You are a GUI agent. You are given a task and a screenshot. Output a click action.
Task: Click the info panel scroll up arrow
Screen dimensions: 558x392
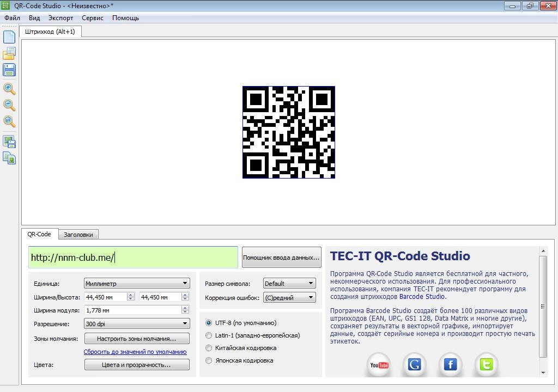click(x=543, y=251)
